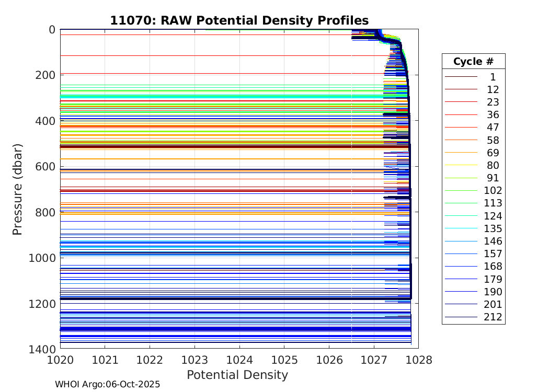Click legend label '168'

pos(493,267)
